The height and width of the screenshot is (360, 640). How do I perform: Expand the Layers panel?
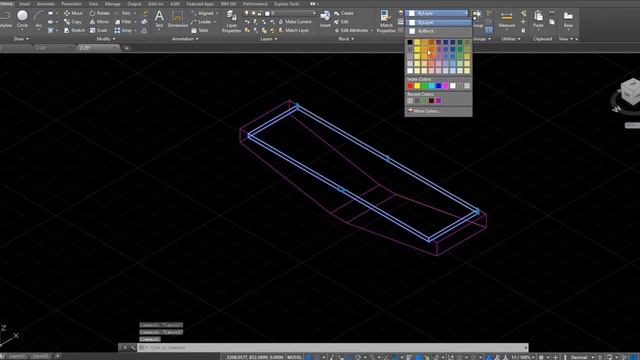[x=269, y=39]
